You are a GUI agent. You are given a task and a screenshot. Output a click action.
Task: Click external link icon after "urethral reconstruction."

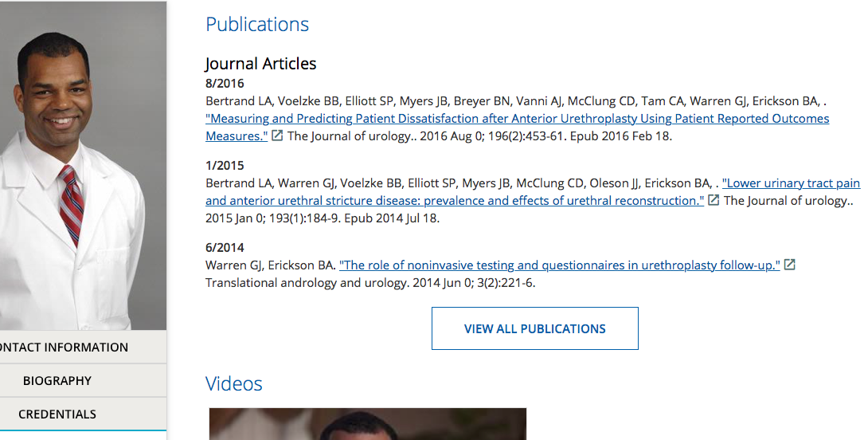714,200
